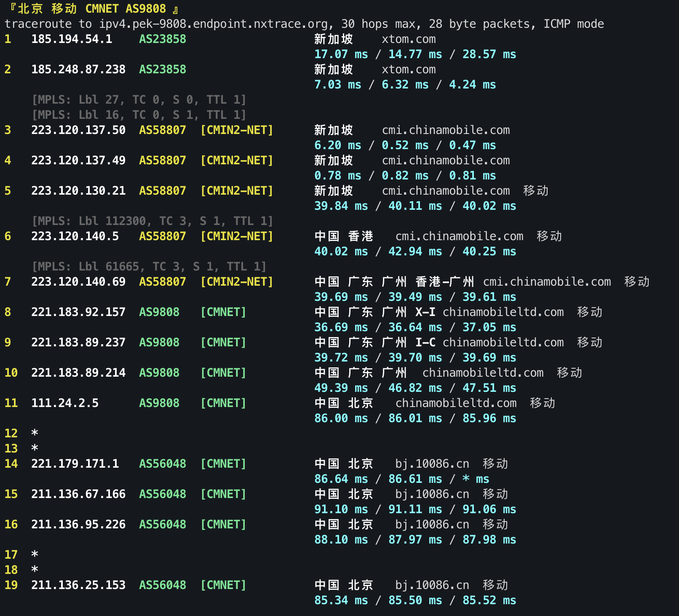This screenshot has height=616, width=679.
Task: Click bj.10086.cn on hop 14
Action: (432, 464)
